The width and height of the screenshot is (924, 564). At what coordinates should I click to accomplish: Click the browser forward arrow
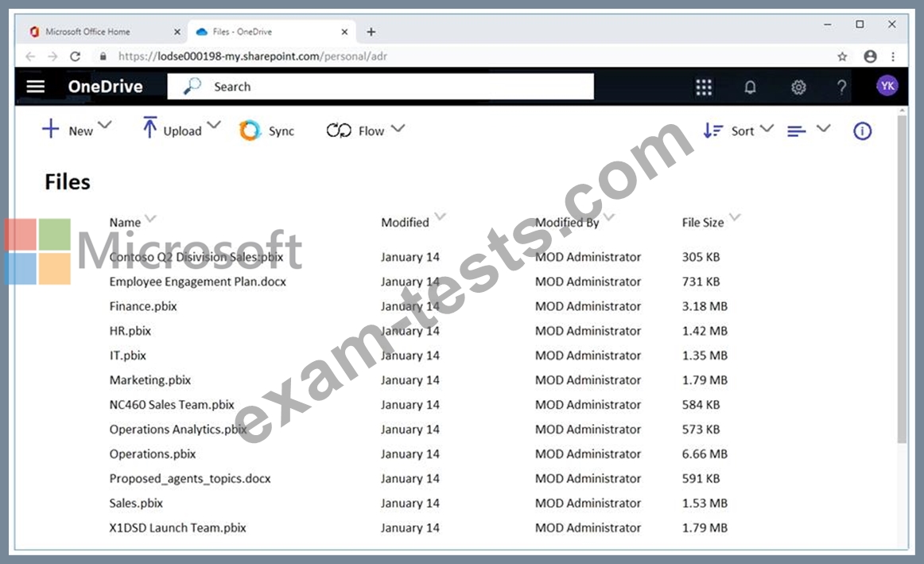[x=52, y=56]
